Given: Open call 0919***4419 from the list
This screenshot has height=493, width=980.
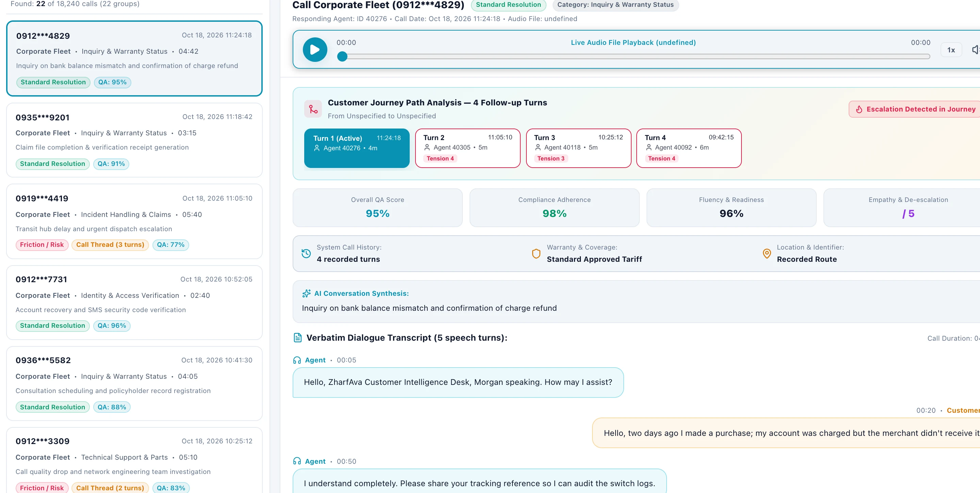Looking at the screenshot, I should (134, 221).
